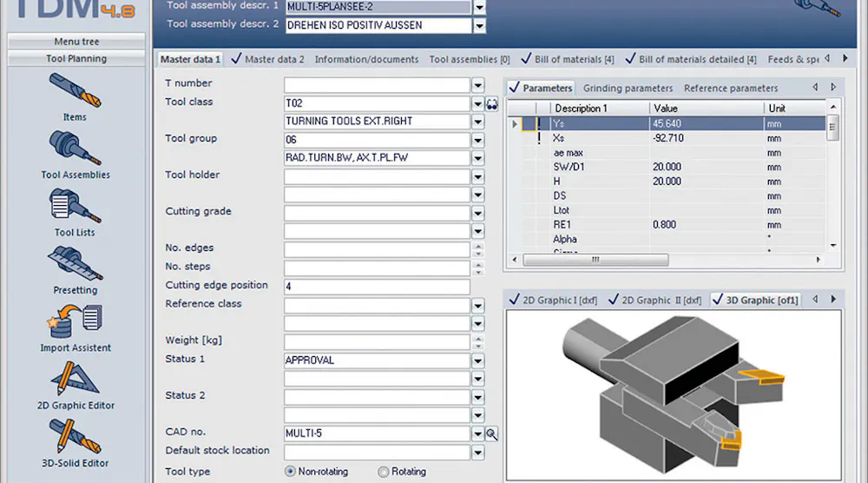Open the Default stock location dropdown
This screenshot has height=483, width=868.
(477, 453)
